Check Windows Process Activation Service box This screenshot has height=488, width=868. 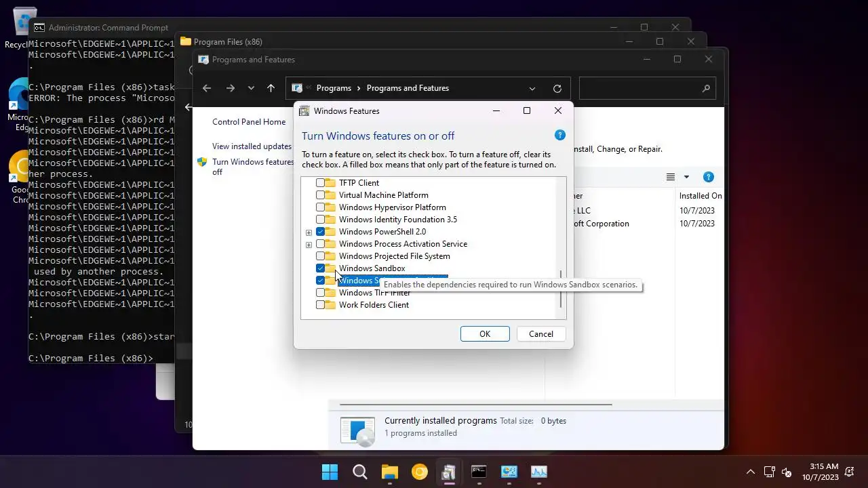(x=320, y=244)
